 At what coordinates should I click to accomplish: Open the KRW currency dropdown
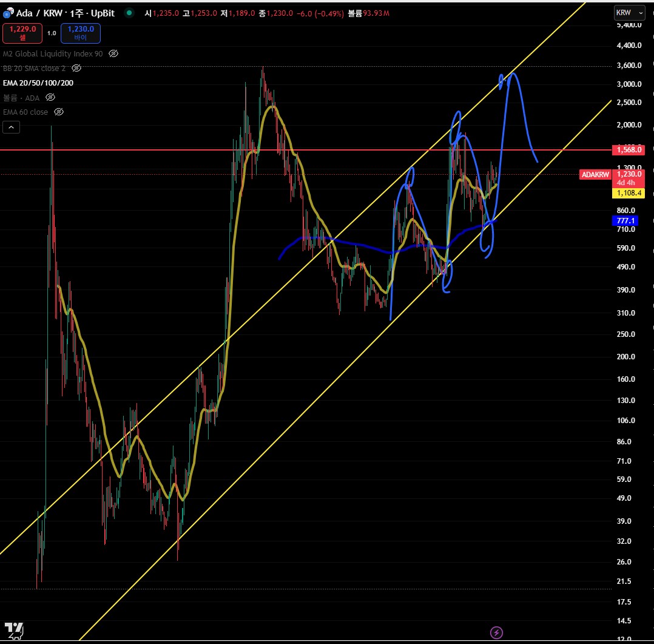tap(629, 13)
